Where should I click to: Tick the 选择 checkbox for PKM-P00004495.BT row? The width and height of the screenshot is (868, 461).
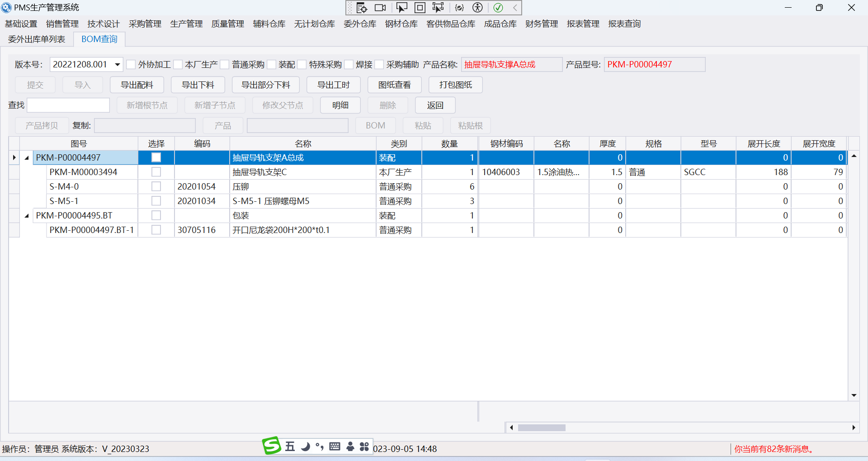pos(156,215)
